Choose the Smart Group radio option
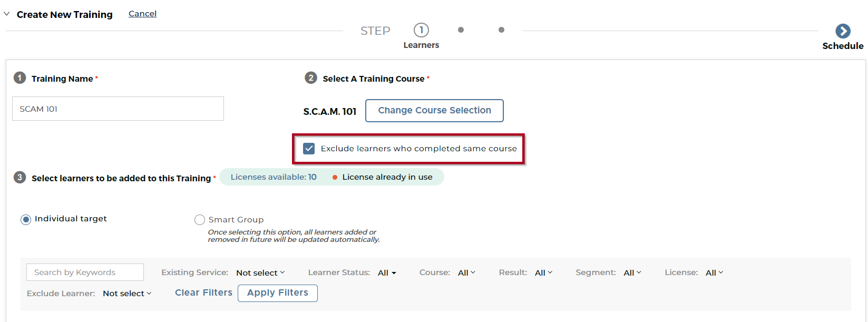The image size is (868, 322). point(200,220)
